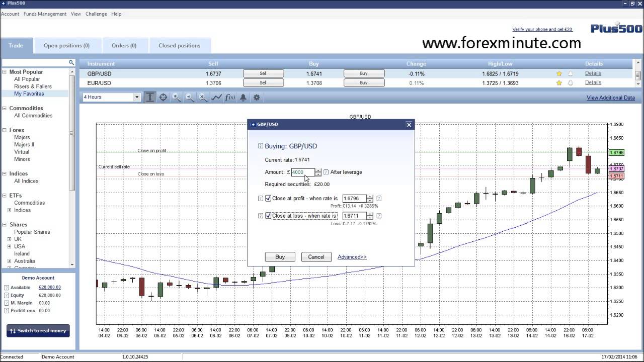Open help icon left of Close at loss
The height and width of the screenshot is (362, 644).
click(260, 216)
